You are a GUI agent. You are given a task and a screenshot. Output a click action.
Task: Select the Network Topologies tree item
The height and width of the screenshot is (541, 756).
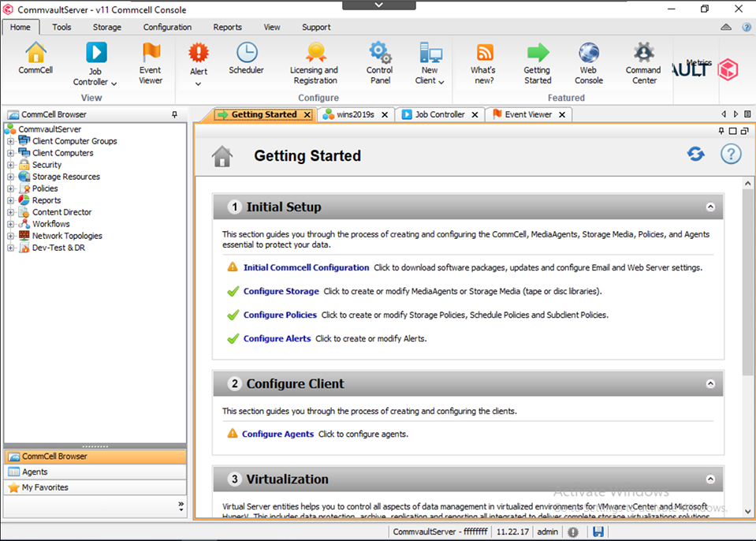67,236
